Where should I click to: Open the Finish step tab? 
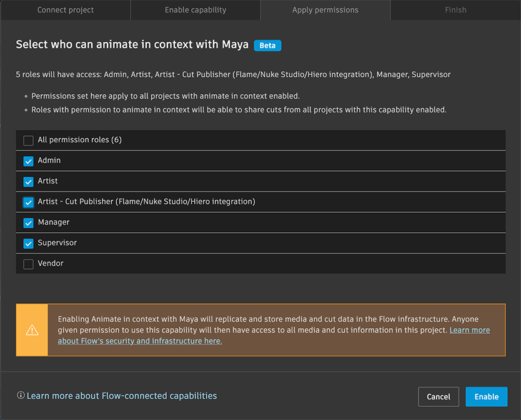click(x=455, y=10)
